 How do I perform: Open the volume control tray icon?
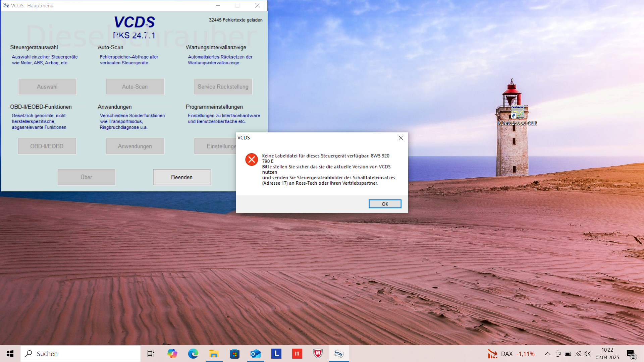pos(588,354)
